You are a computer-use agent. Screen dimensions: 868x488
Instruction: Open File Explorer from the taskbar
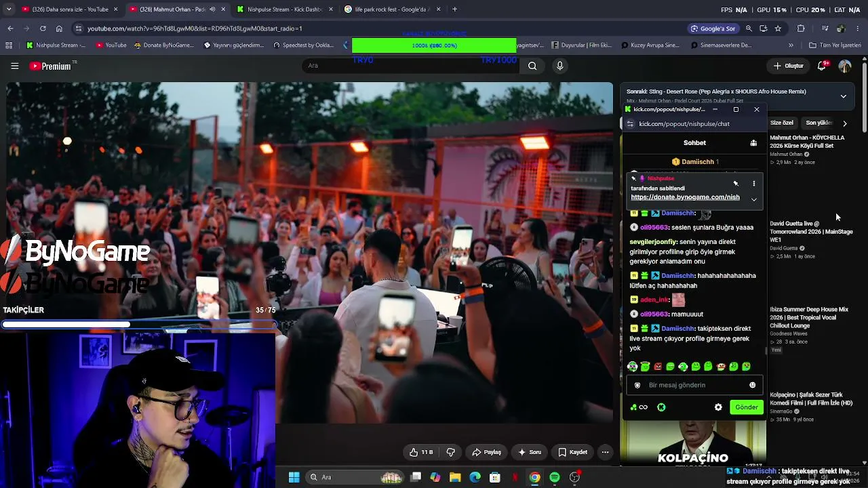pyautogui.click(x=455, y=477)
